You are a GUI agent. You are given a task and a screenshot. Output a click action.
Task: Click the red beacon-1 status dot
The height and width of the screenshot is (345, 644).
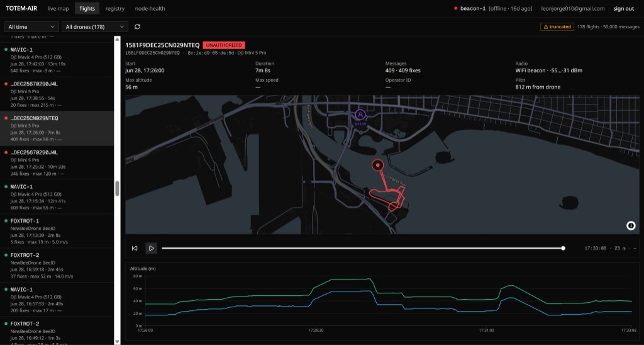click(x=455, y=8)
